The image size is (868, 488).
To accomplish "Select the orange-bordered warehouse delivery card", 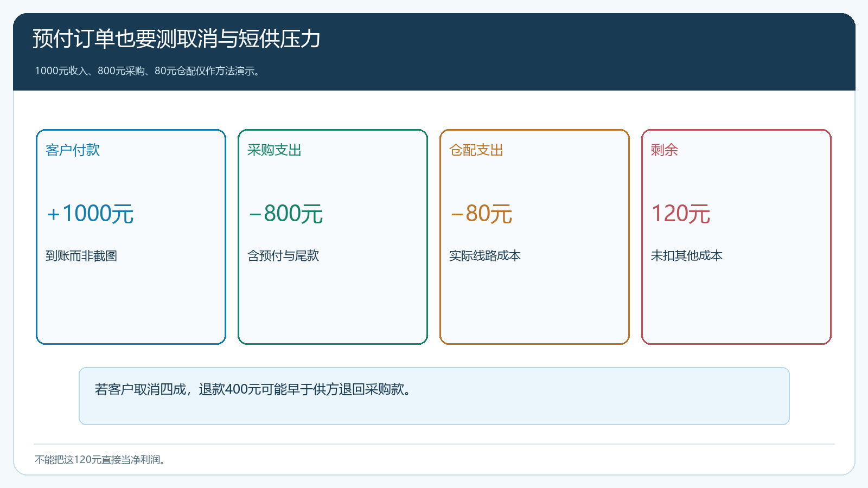I will 534,237.
